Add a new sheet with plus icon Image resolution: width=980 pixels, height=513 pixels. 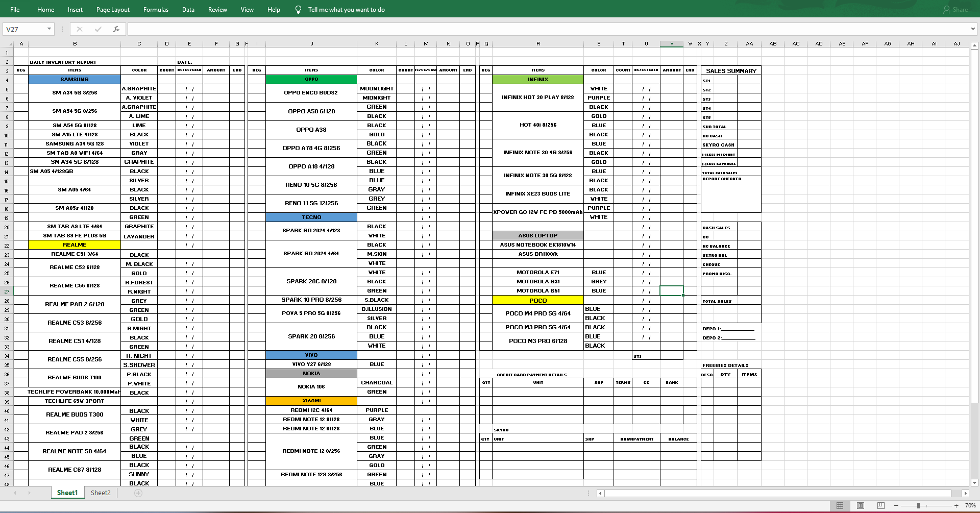pyautogui.click(x=138, y=493)
